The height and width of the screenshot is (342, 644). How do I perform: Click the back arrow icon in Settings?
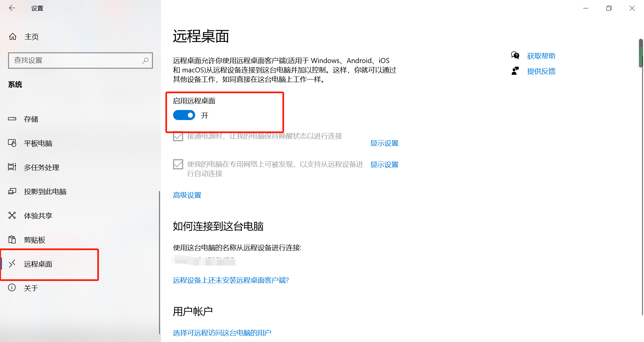click(x=12, y=8)
